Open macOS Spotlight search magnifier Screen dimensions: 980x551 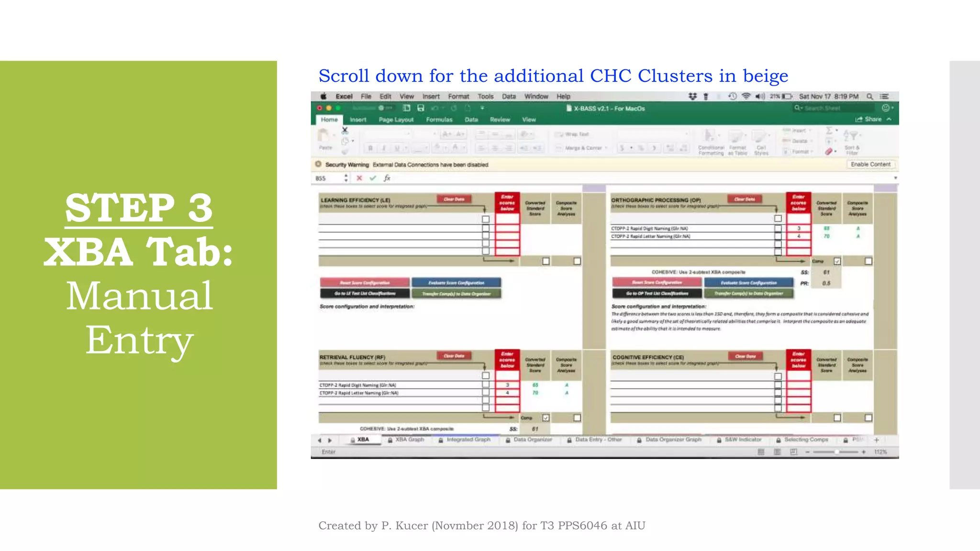click(x=870, y=96)
